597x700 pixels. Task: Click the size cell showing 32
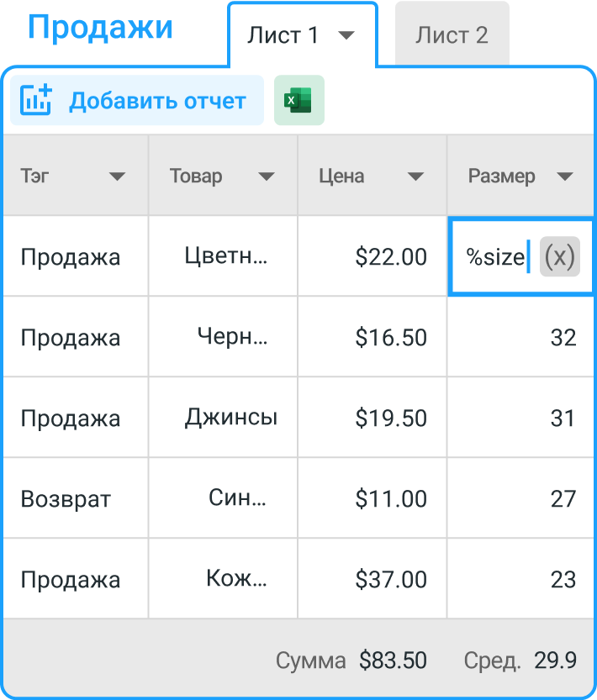tap(521, 337)
